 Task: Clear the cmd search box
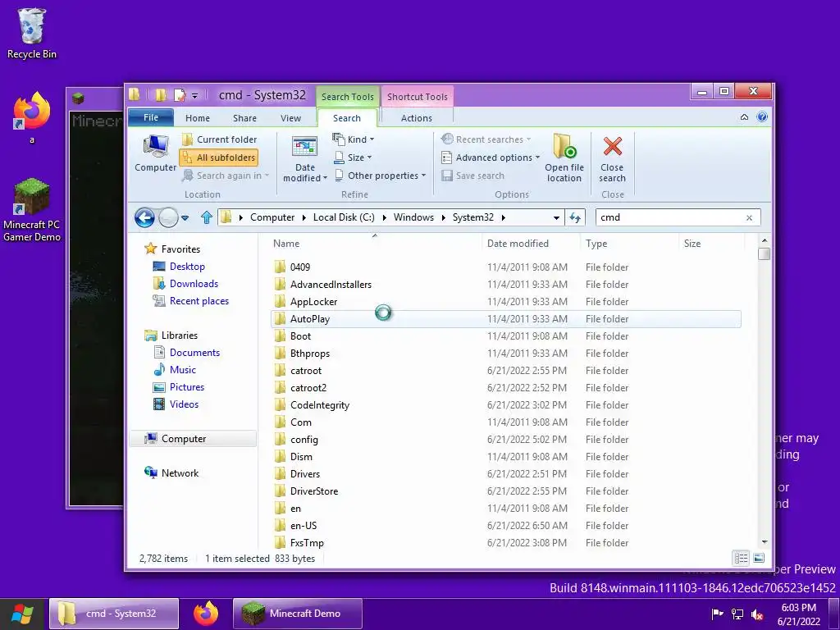[750, 217]
